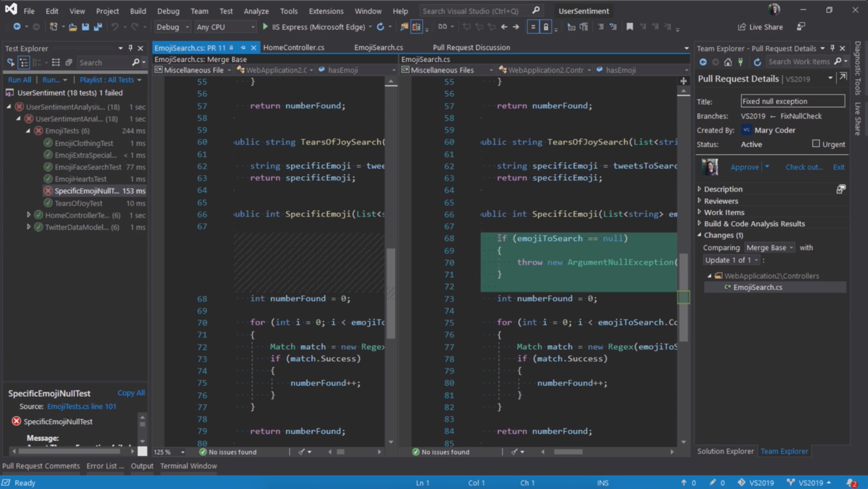Switch to Pull Request Discussion tab
The width and height of the screenshot is (868, 489).
click(471, 47)
